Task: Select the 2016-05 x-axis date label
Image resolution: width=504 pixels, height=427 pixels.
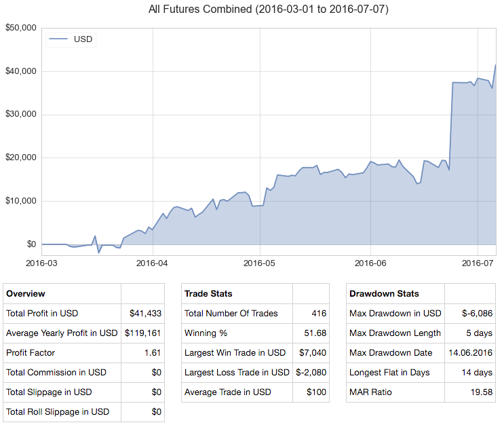Action: tap(261, 262)
